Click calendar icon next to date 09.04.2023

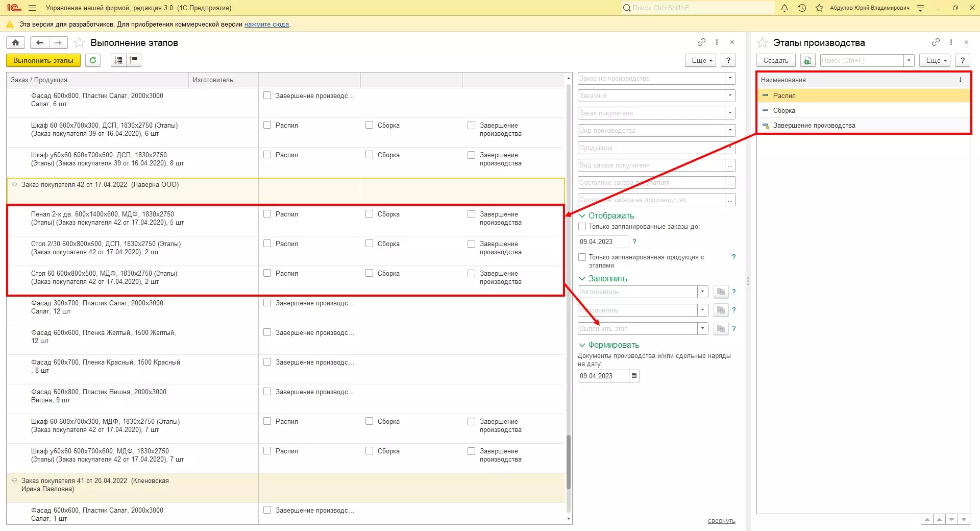pos(634,376)
